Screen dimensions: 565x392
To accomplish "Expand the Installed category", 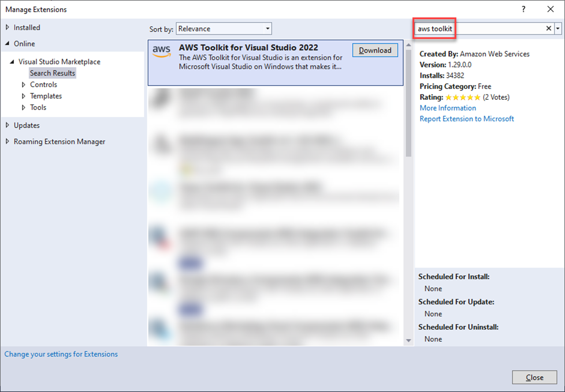I will pyautogui.click(x=7, y=27).
